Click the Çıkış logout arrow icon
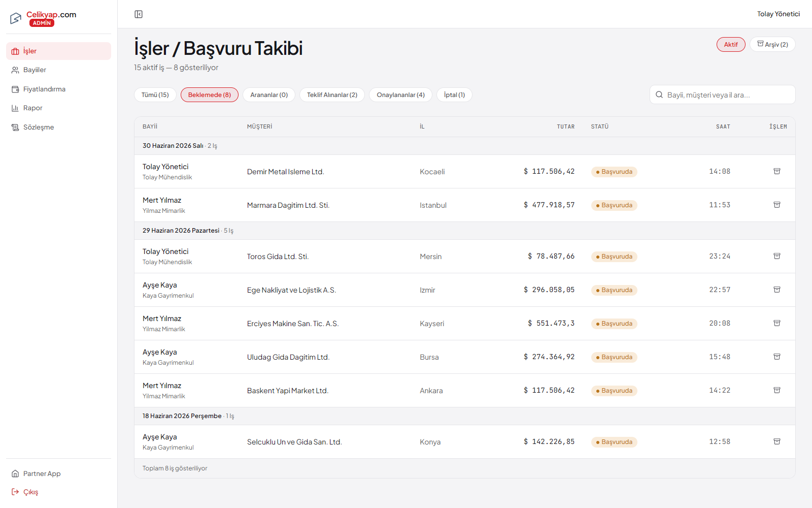Screen dimensions: 812x508 point(15,492)
